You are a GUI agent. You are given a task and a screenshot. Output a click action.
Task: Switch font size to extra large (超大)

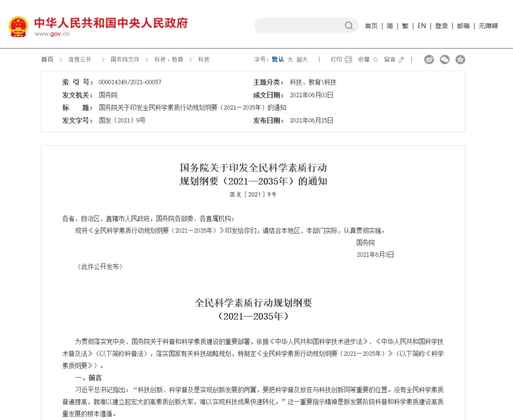pos(302,59)
